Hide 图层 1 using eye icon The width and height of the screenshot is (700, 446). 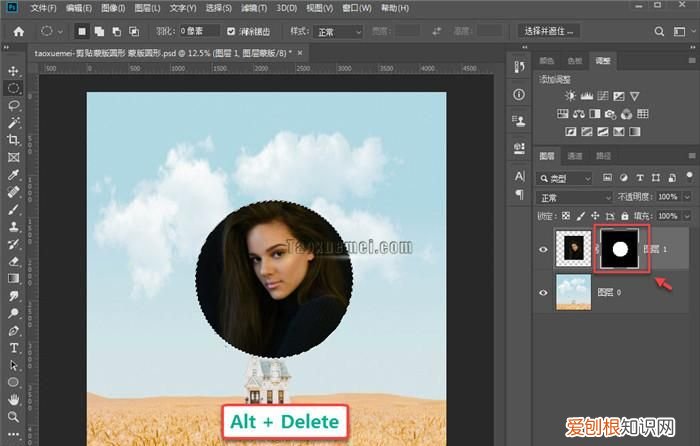click(x=544, y=249)
